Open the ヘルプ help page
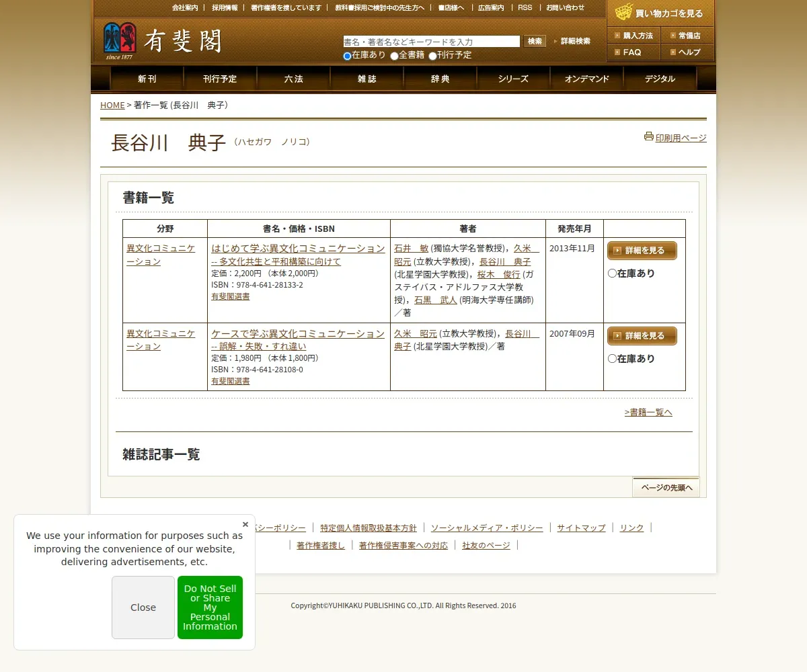Image resolution: width=807 pixels, height=672 pixels. [687, 52]
